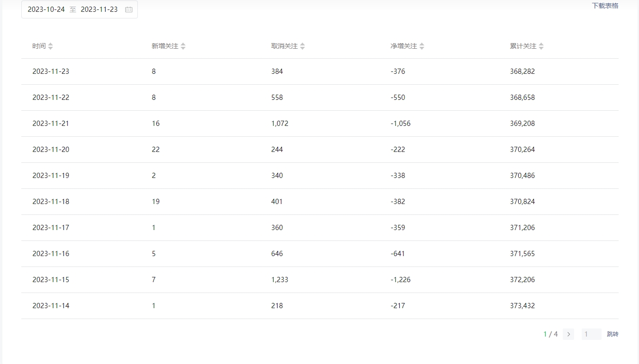
Task: Select the cumulative value 370,824
Action: 522,202
